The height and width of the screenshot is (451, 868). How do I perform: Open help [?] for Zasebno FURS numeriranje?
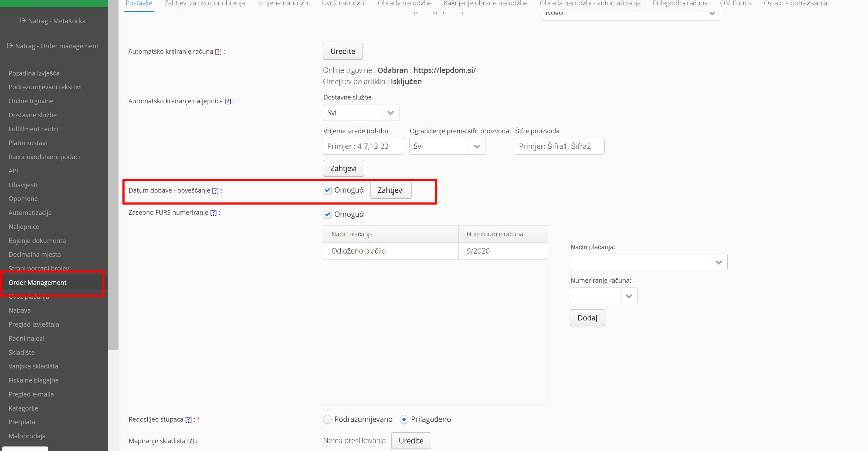click(213, 213)
